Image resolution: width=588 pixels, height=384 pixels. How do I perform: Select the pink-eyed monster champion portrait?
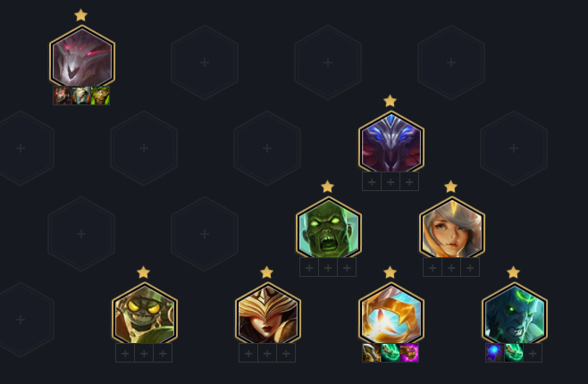(81, 57)
